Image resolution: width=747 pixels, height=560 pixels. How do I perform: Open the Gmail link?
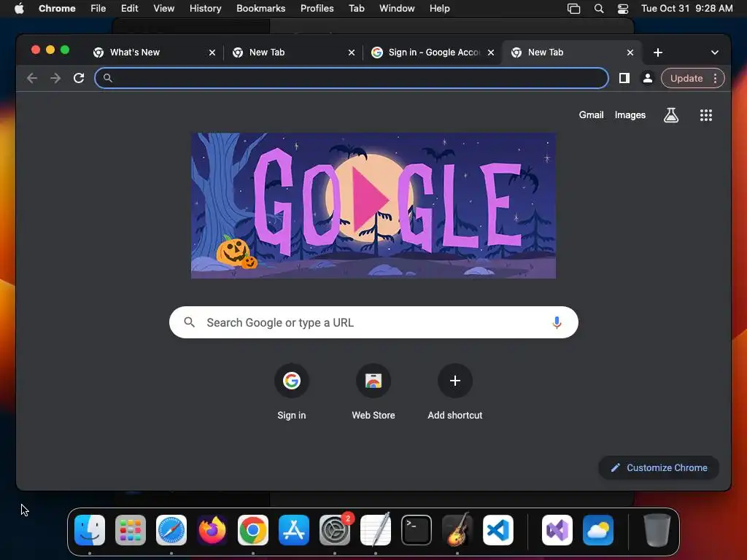click(x=591, y=114)
